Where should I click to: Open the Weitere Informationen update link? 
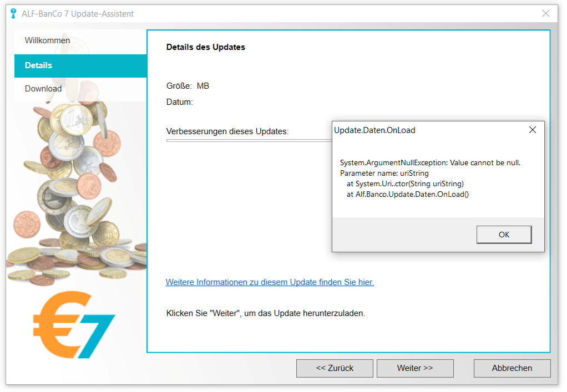tap(270, 282)
